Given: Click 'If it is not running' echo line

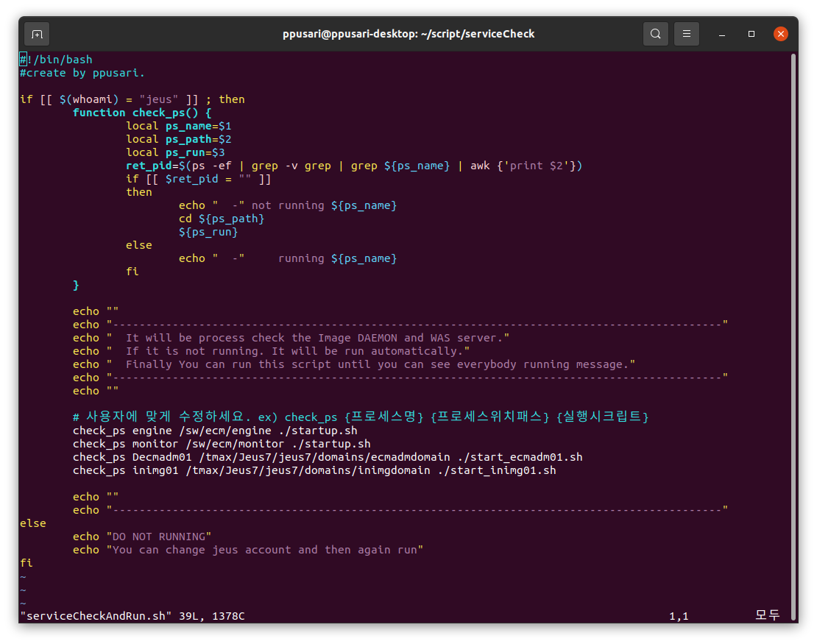Looking at the screenshot, I should pyautogui.click(x=272, y=351).
